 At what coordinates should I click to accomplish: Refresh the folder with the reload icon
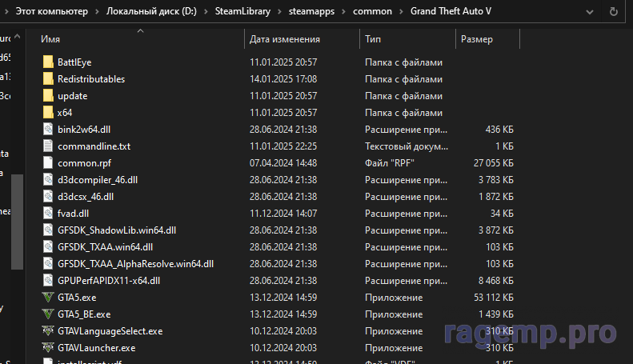click(613, 12)
